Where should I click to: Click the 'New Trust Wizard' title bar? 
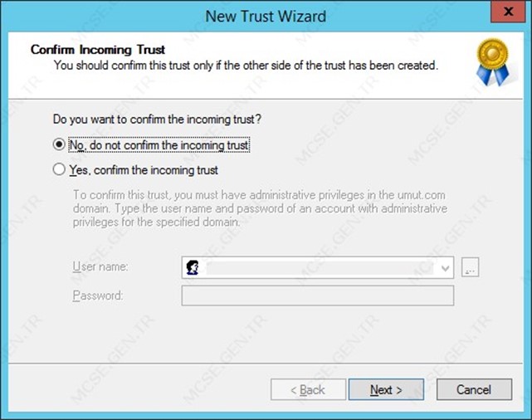(x=266, y=17)
